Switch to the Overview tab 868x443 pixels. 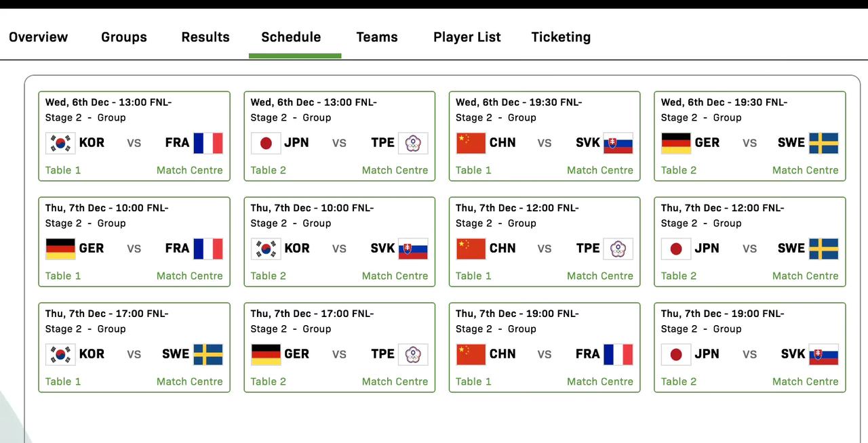tap(39, 37)
